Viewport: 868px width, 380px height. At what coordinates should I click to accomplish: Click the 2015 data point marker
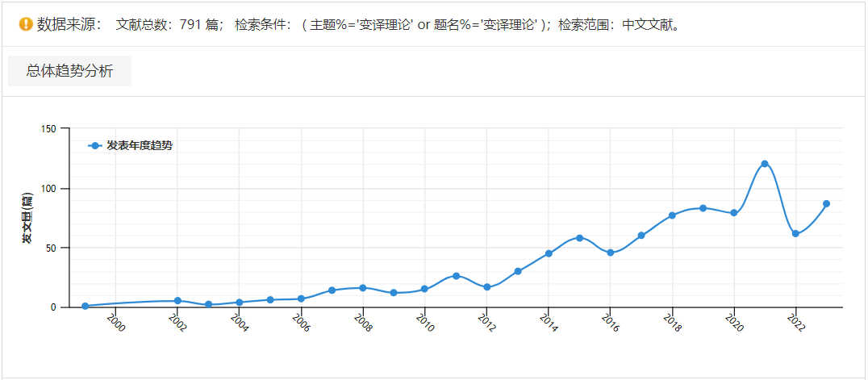point(579,238)
